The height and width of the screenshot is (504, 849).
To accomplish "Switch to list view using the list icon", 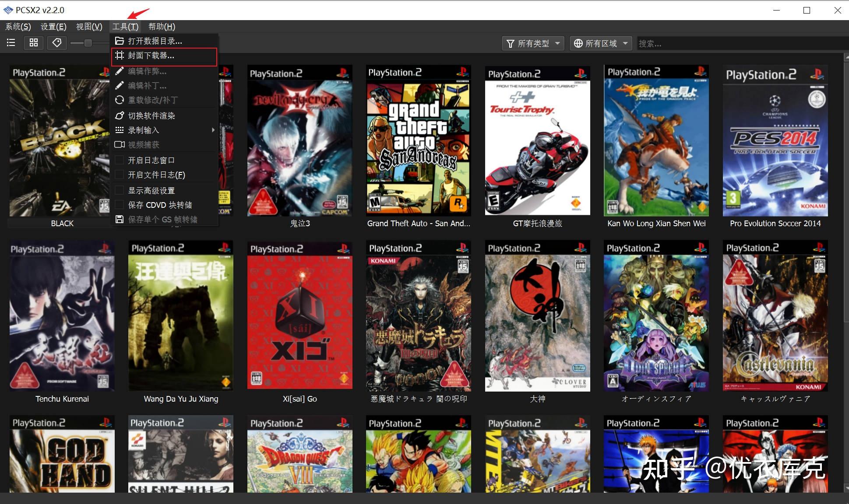I will point(11,42).
